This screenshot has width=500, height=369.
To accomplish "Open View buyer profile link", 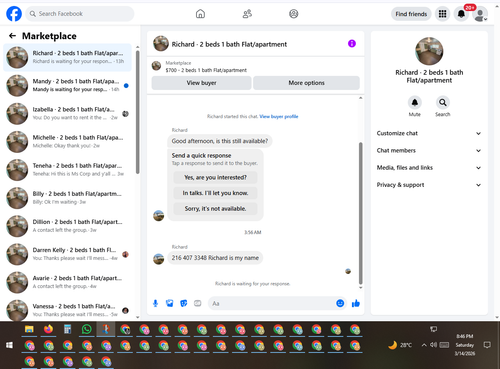I will coord(279,116).
